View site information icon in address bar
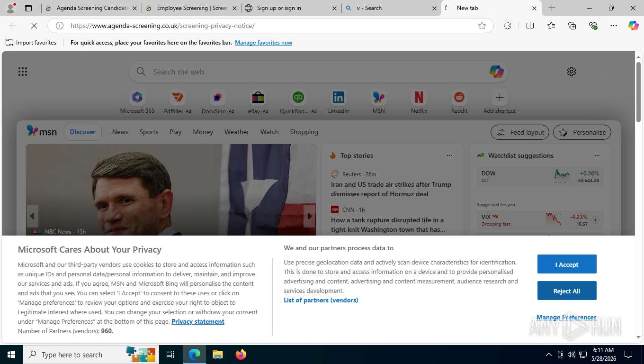644x364 pixels. click(60, 26)
